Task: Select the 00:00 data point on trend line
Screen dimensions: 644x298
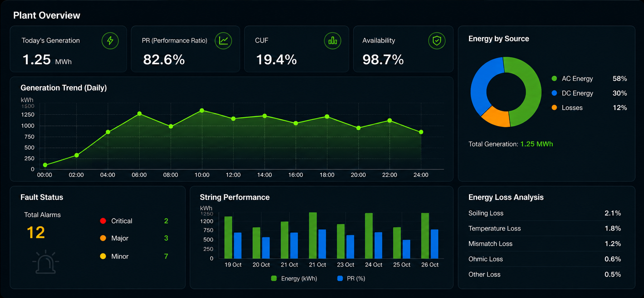Action: tap(45, 165)
